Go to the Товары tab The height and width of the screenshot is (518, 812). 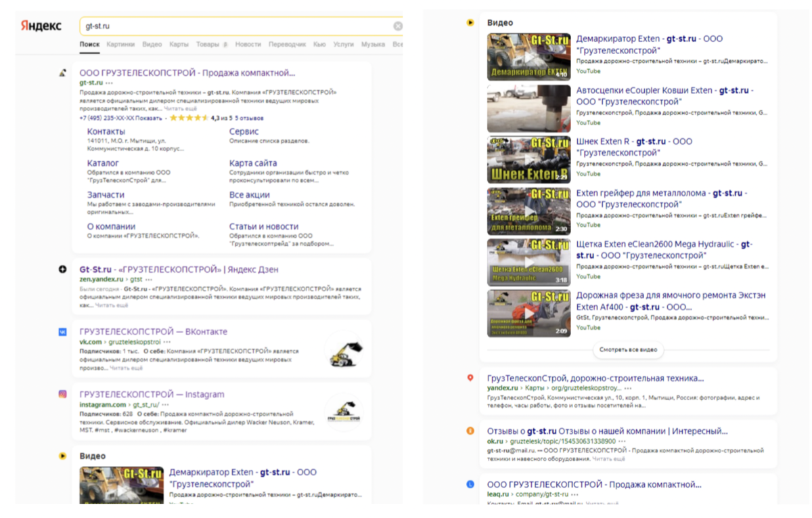(x=208, y=45)
